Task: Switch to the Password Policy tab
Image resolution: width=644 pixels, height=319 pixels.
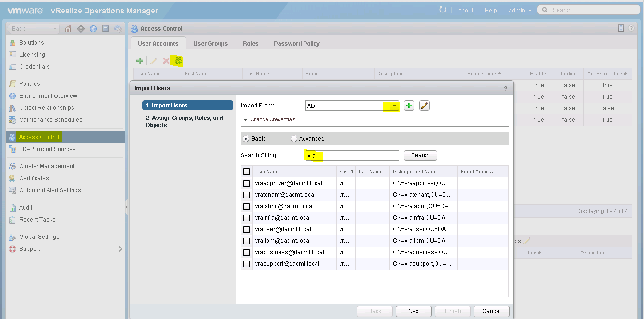Action: (297, 43)
